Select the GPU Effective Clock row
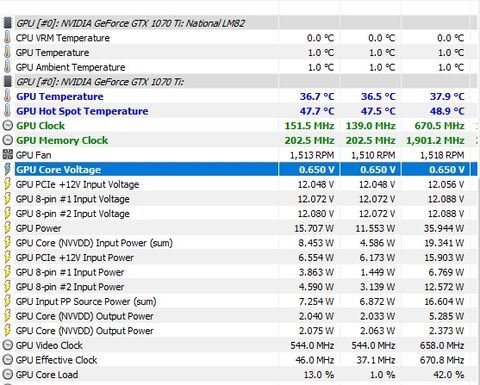480x385 pixels. (x=239, y=360)
